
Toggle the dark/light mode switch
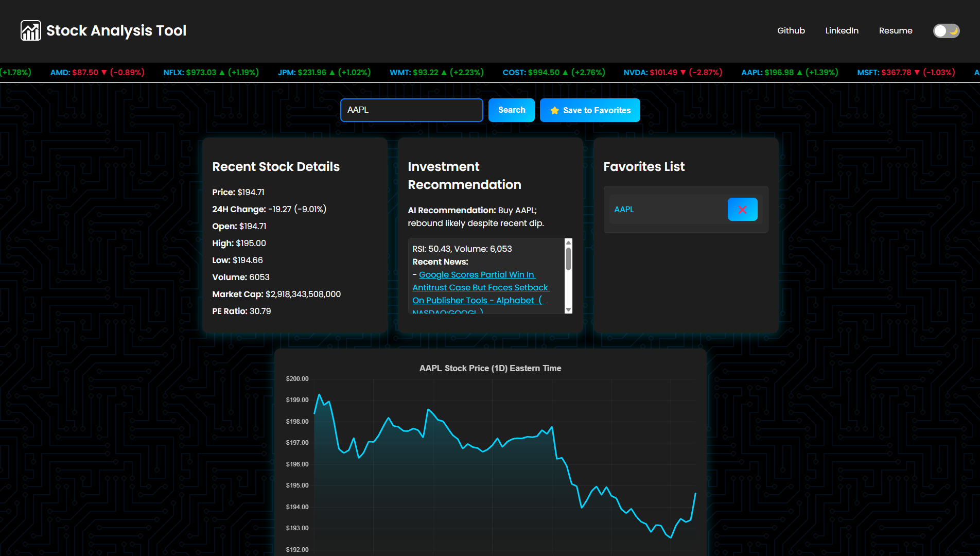coord(946,31)
